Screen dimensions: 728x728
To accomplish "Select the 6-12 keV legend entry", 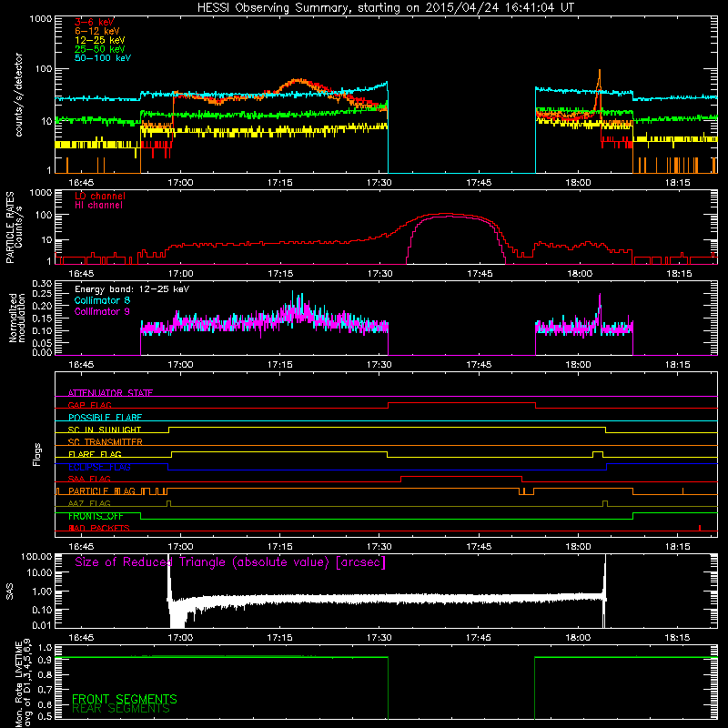I will coord(97,31).
